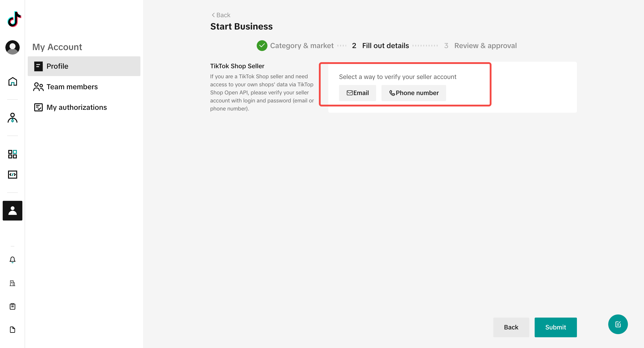The height and width of the screenshot is (348, 644).
Task: Open the user avatar in sidebar
Action: (13, 47)
